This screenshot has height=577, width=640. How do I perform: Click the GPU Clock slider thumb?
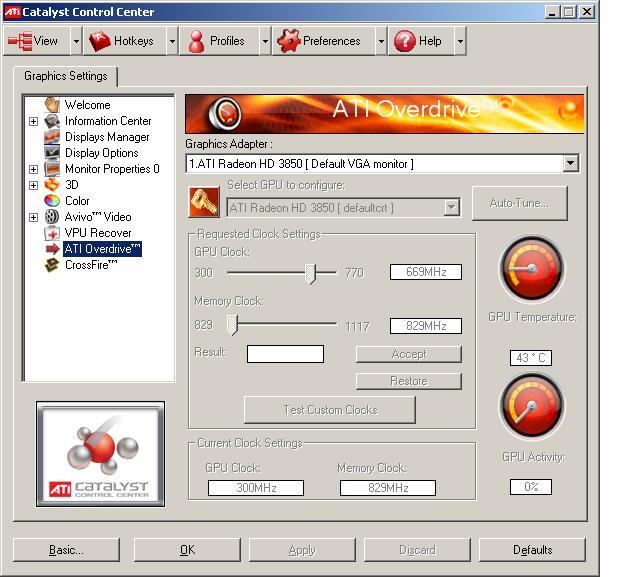tap(311, 273)
